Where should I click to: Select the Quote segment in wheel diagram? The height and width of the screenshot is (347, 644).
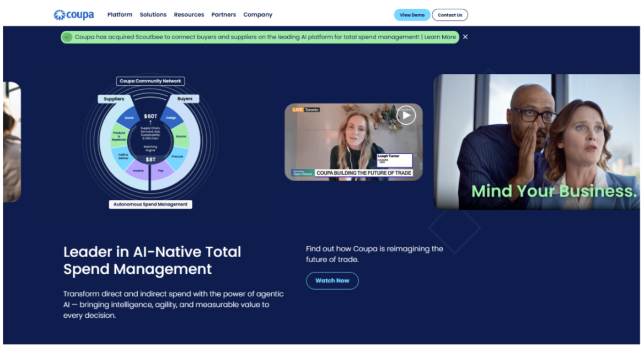[129, 117]
